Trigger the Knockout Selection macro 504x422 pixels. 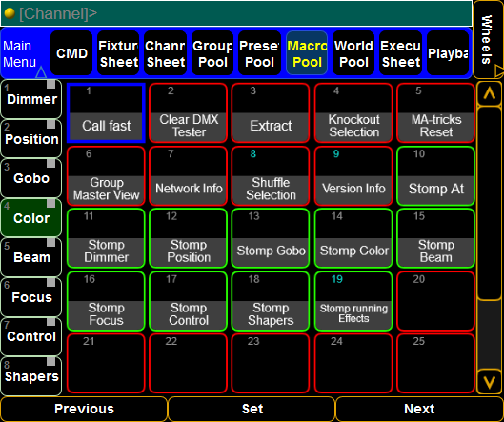(353, 112)
